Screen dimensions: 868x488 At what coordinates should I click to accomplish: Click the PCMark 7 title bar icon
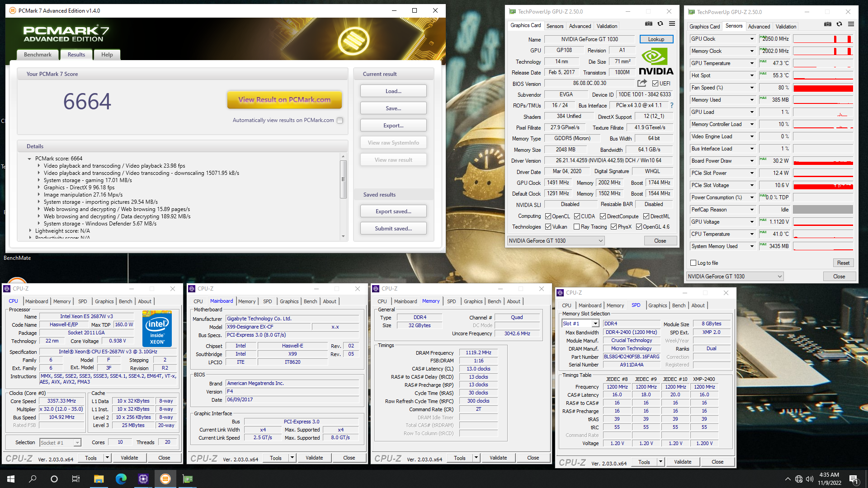[12, 10]
